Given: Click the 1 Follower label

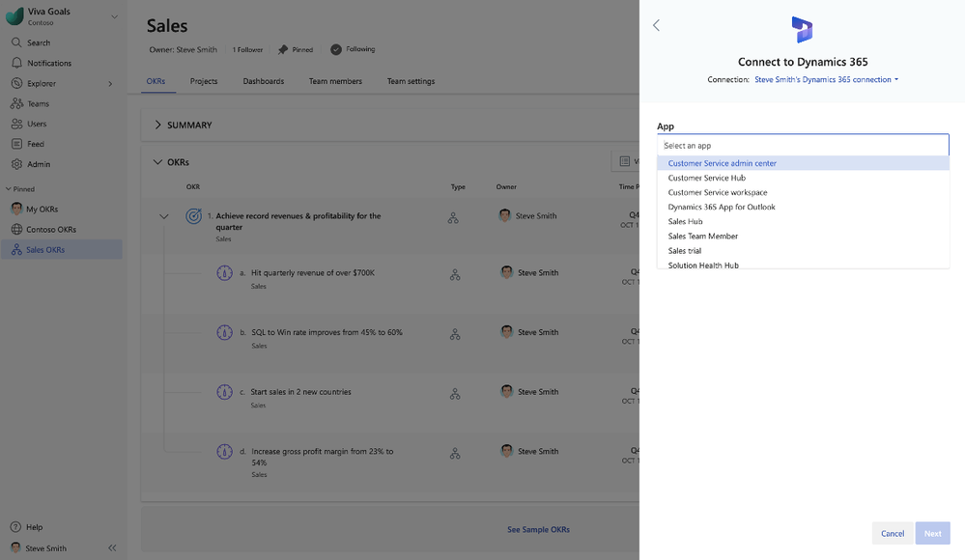Looking at the screenshot, I should [x=247, y=50].
